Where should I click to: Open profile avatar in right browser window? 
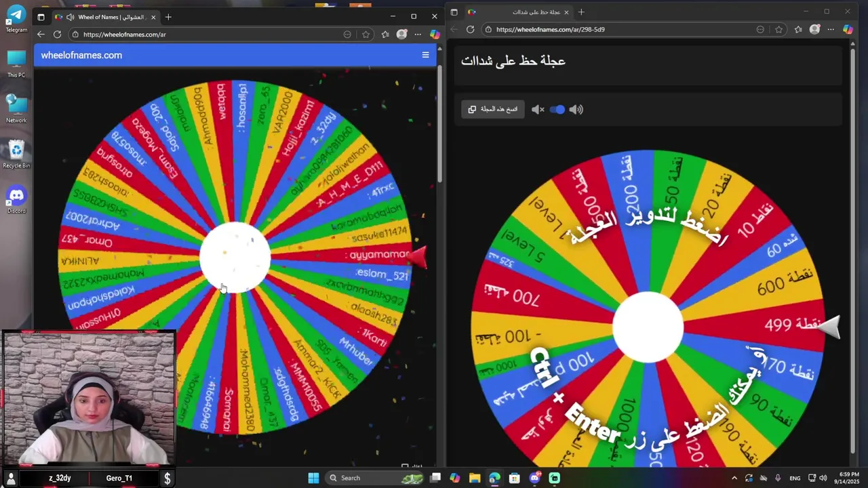point(815,29)
